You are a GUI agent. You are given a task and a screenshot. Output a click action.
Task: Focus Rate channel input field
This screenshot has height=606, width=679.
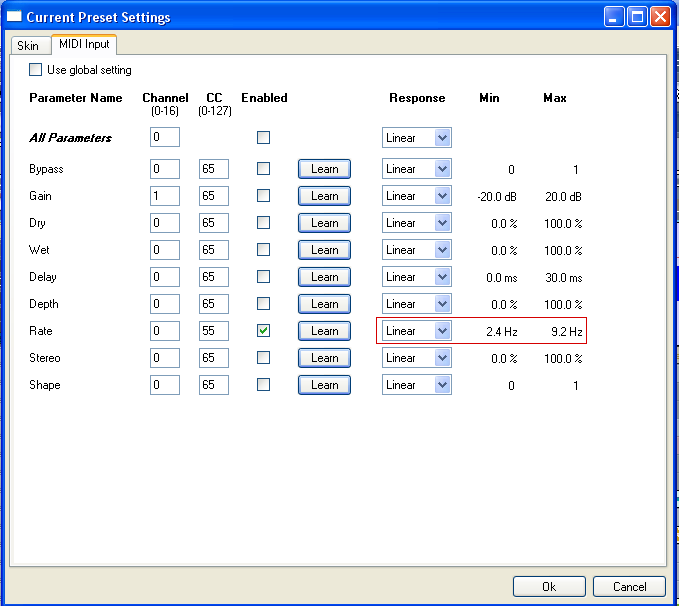[165, 331]
